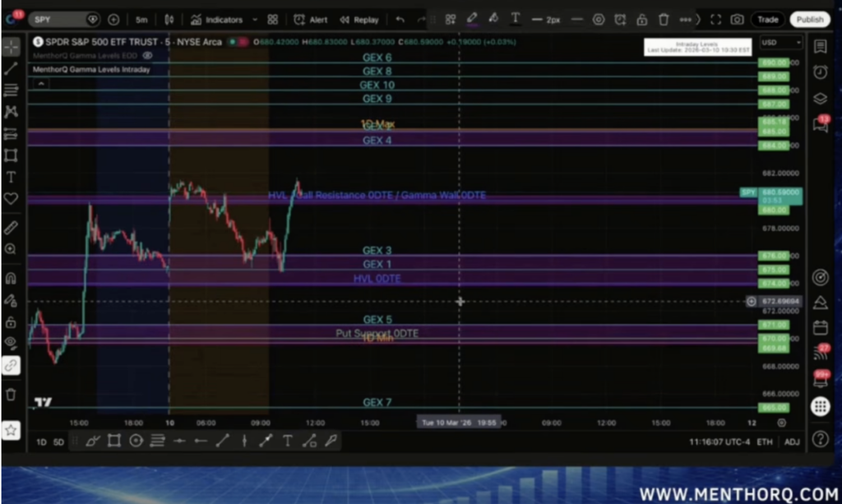This screenshot has height=504, width=842.
Task: Open time axis settings gear
Action: tap(782, 423)
